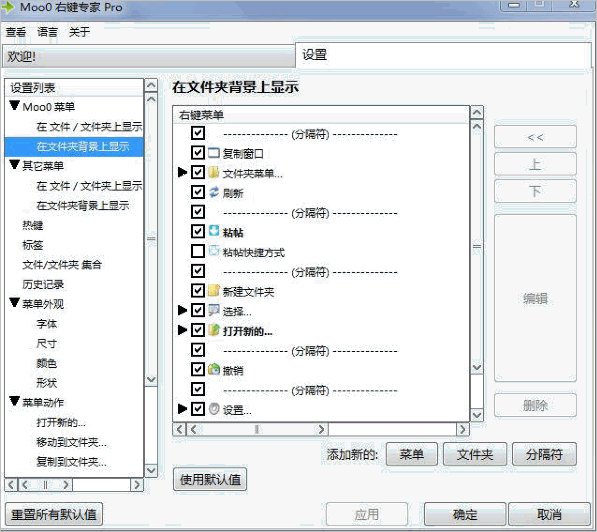
Task: Collapse the 菜单动作 tree node
Action: 14,401
